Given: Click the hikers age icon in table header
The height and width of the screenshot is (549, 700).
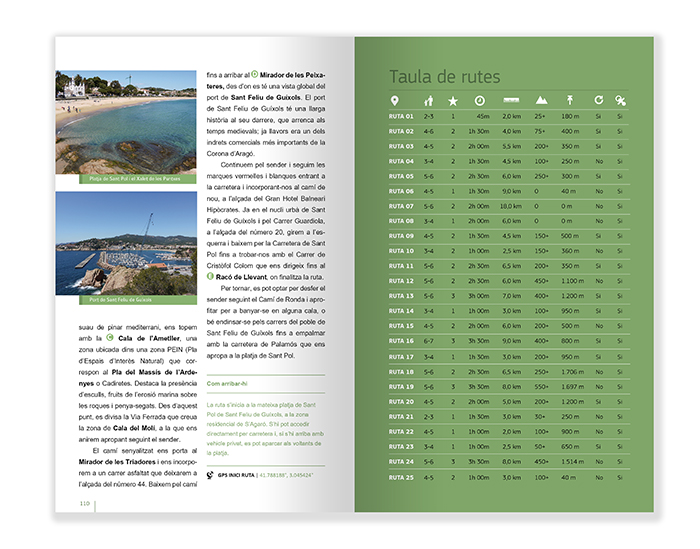Looking at the screenshot, I should click(x=429, y=101).
